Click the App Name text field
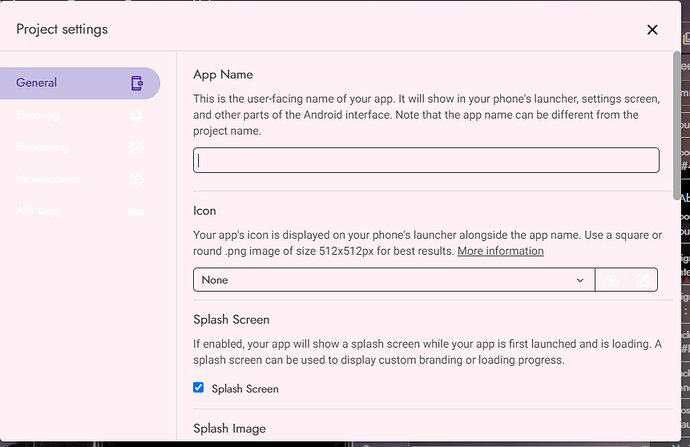 [x=426, y=160]
